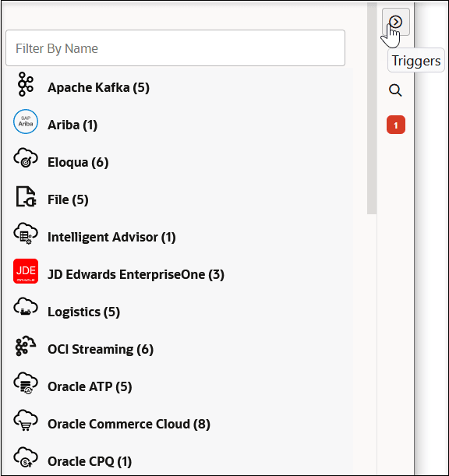Select Oracle Commerce Cloud (8) entry

coord(129,424)
